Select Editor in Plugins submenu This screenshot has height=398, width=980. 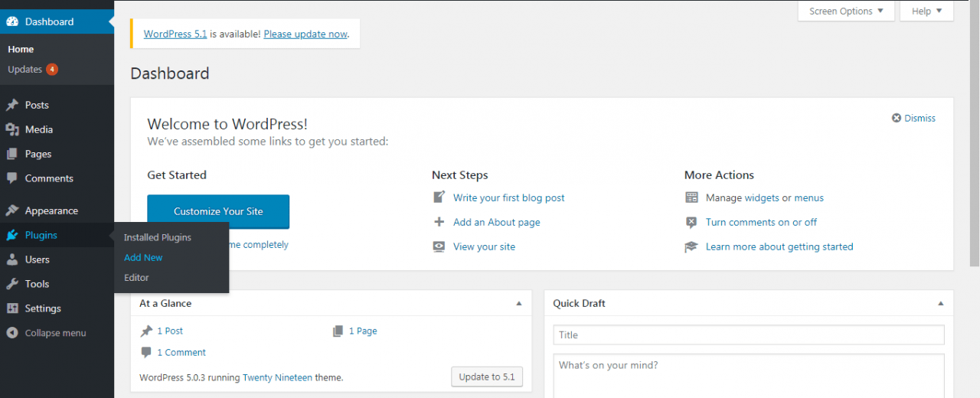click(136, 278)
